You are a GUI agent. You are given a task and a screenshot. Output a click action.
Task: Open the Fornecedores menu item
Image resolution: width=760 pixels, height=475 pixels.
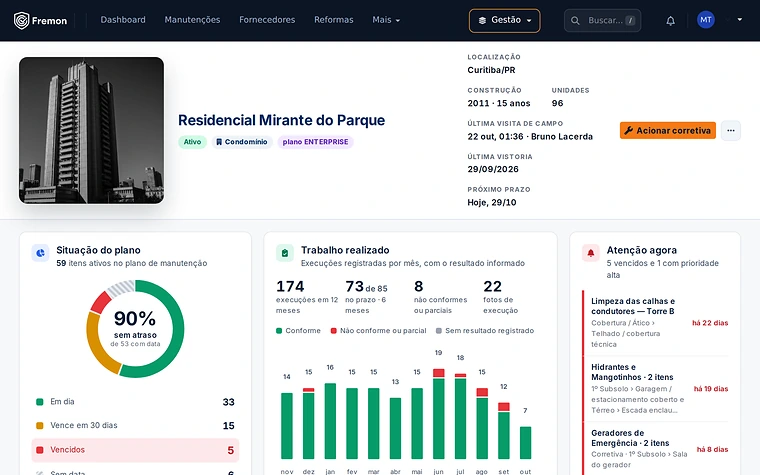[267, 20]
